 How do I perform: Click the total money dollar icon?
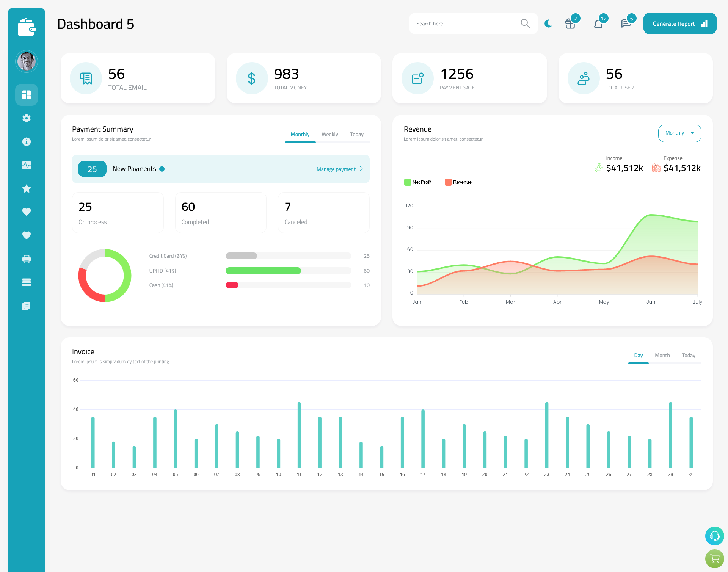click(x=251, y=78)
